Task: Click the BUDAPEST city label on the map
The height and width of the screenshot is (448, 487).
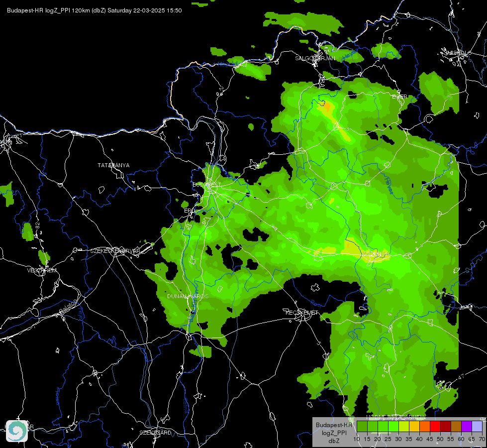Action: coord(207,185)
